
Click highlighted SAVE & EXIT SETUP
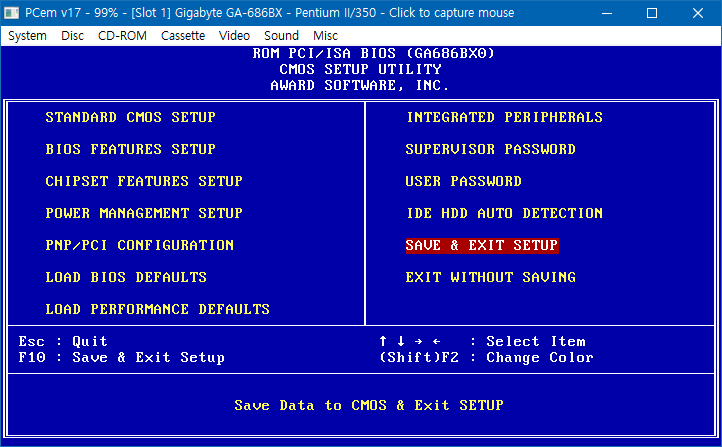point(482,245)
